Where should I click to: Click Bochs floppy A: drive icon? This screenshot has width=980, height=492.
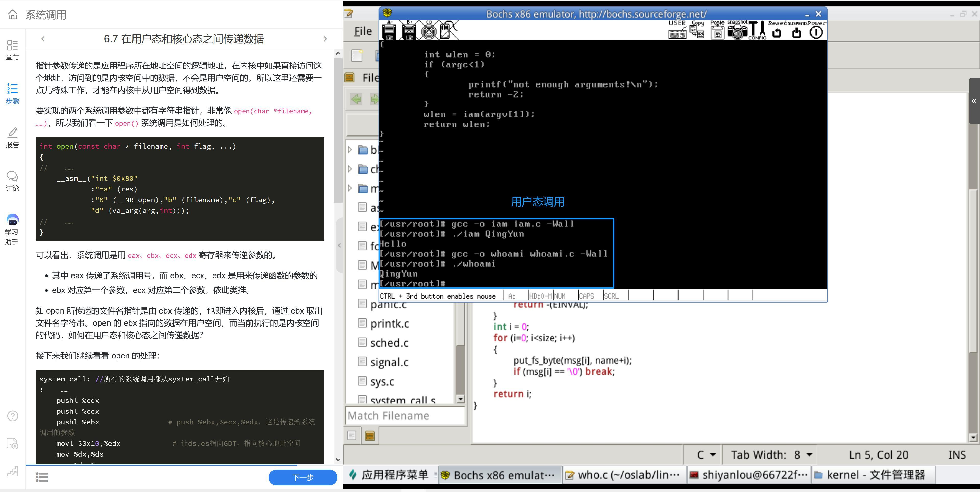pos(389,30)
